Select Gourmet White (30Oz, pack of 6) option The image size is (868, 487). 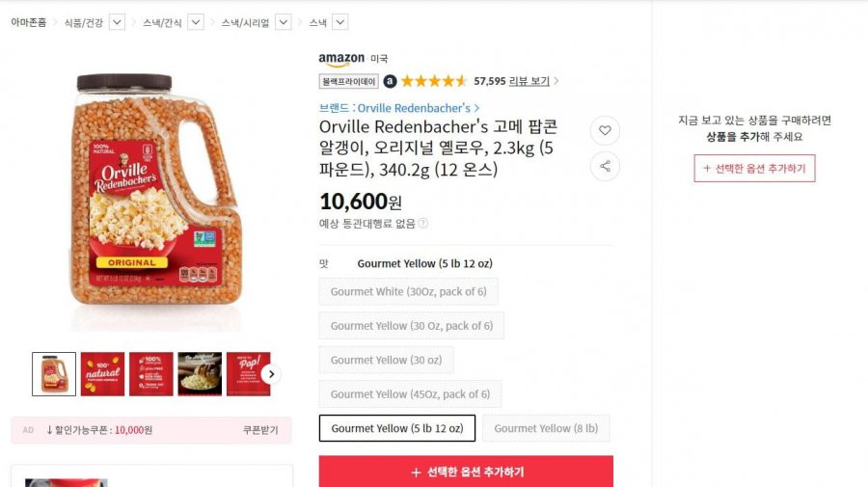click(x=409, y=291)
